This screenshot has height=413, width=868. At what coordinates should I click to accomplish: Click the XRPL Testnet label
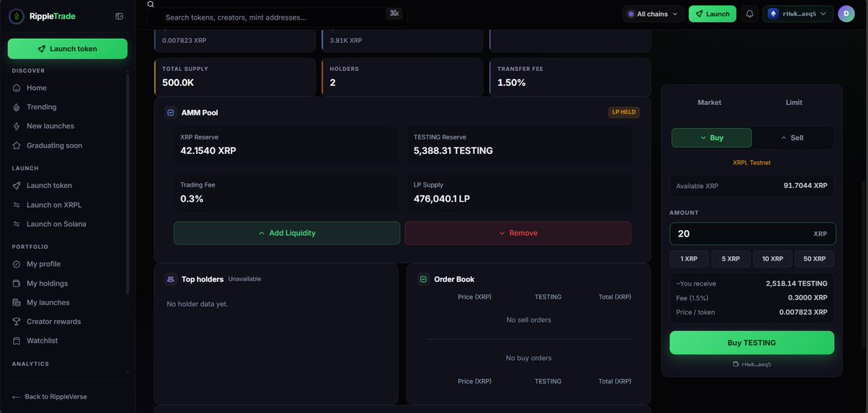click(x=752, y=163)
